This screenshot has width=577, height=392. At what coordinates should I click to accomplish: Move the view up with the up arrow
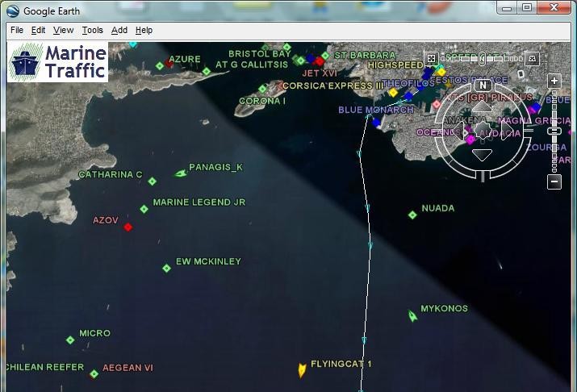pos(483,106)
